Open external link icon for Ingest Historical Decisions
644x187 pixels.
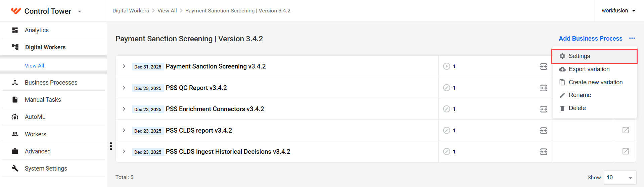626,151
